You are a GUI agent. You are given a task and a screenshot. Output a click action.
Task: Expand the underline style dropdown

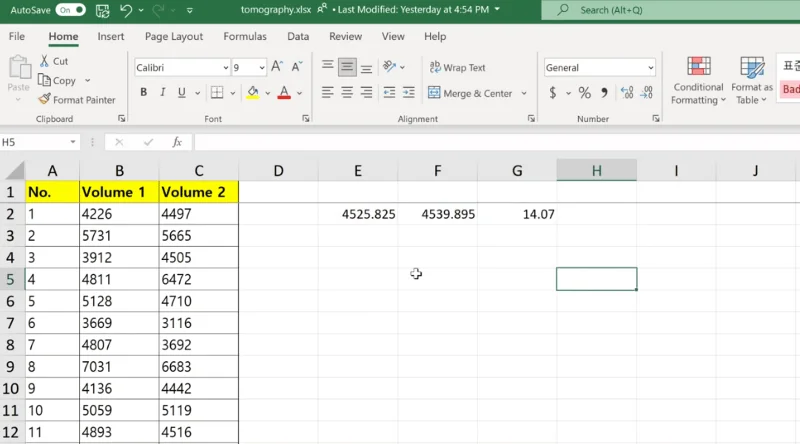pos(197,93)
